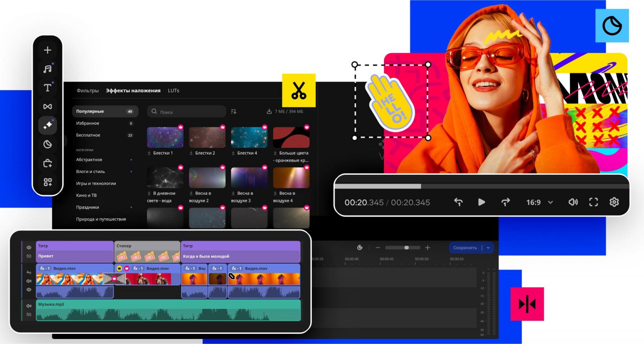The image size is (644, 344).
Task: Open the Сохранить dropdown arrow
Action: (488, 248)
